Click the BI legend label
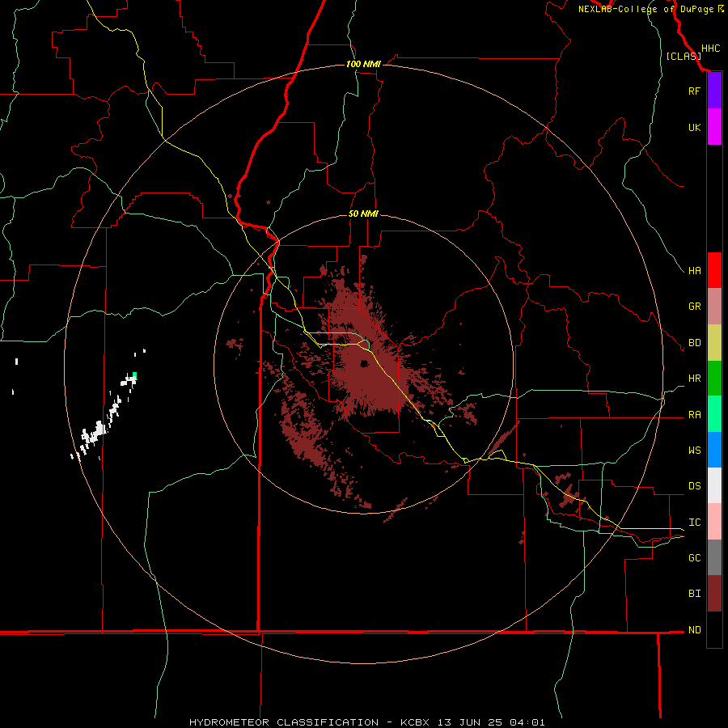728x728 pixels. click(694, 594)
